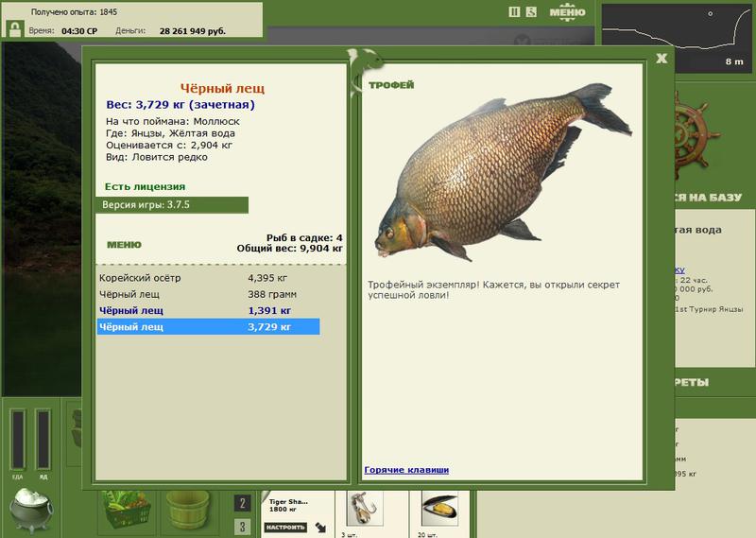Click the ТРОФЕЙ heading label
The image size is (756, 538).
[391, 85]
